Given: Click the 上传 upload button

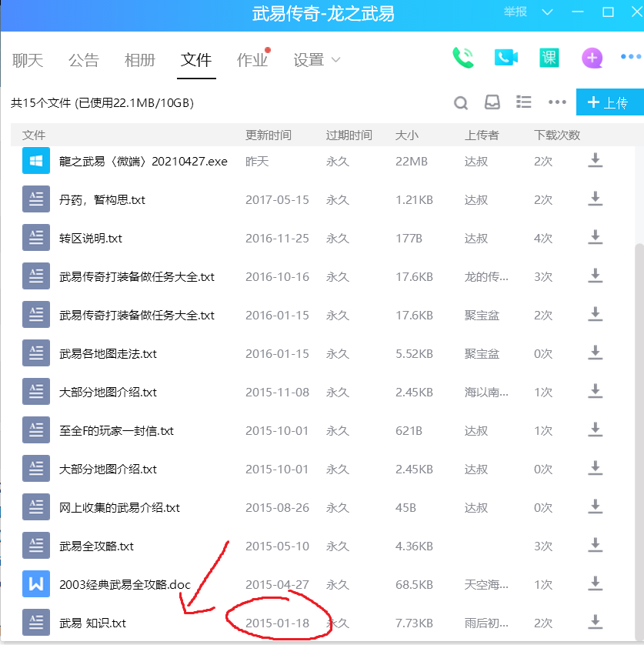Looking at the screenshot, I should tap(609, 102).
